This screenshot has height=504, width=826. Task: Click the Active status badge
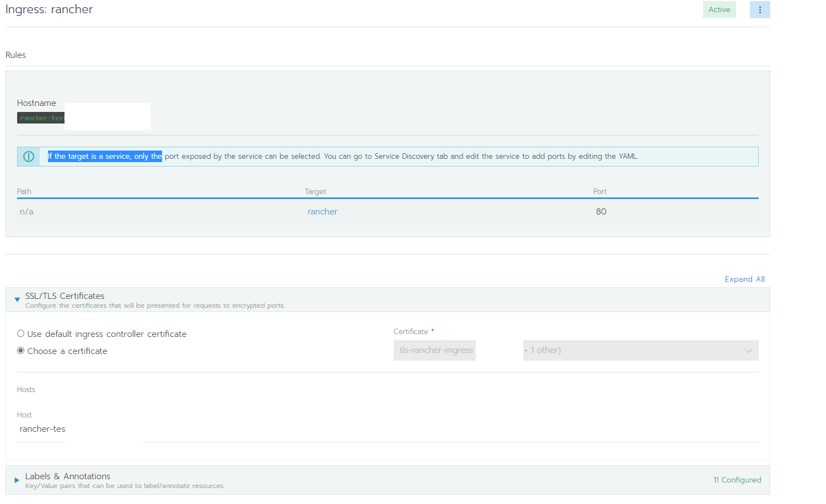click(719, 9)
